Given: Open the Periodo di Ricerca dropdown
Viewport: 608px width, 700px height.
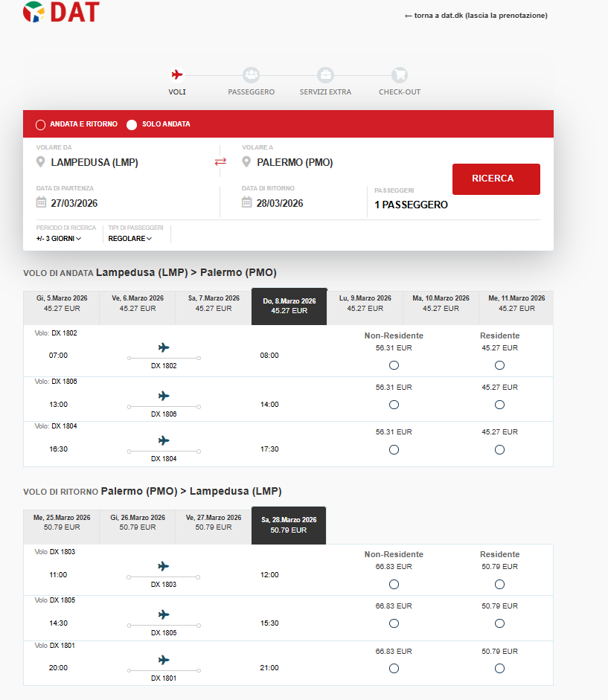Looking at the screenshot, I should coord(59,238).
